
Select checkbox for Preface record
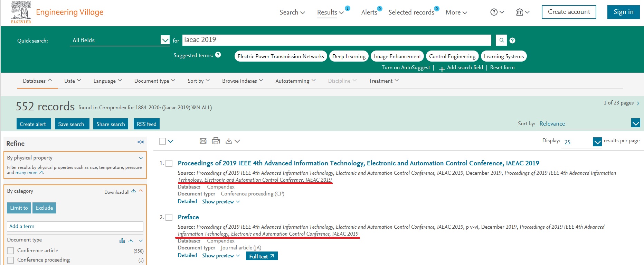[x=169, y=217]
